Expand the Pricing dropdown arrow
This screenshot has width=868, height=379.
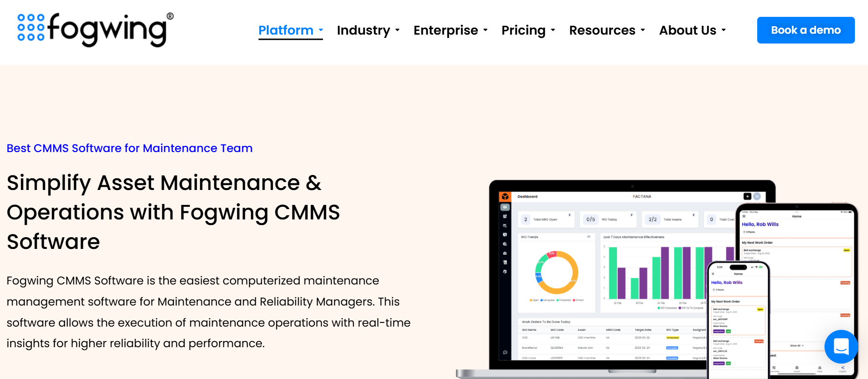tap(553, 30)
